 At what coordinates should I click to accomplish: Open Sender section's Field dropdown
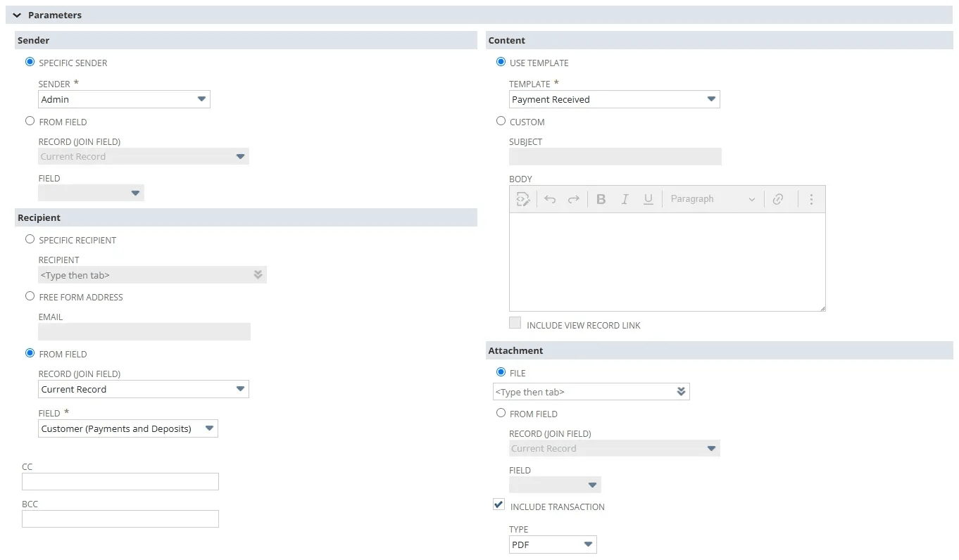(91, 193)
